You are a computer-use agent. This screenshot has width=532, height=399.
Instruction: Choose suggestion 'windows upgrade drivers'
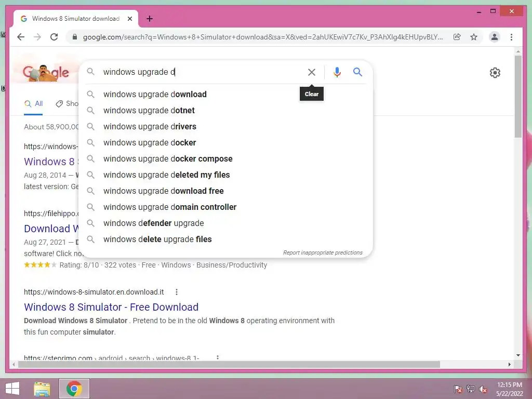(x=225, y=127)
